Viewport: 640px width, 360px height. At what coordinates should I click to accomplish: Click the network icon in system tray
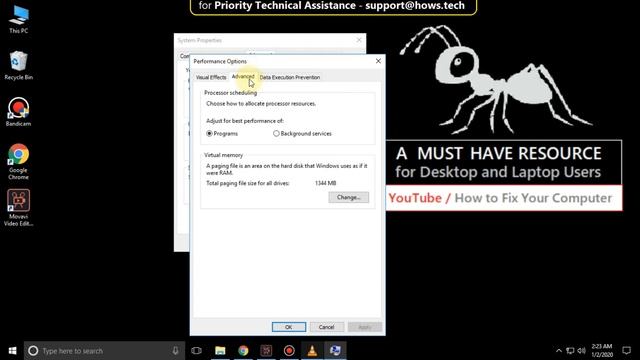pos(570,351)
